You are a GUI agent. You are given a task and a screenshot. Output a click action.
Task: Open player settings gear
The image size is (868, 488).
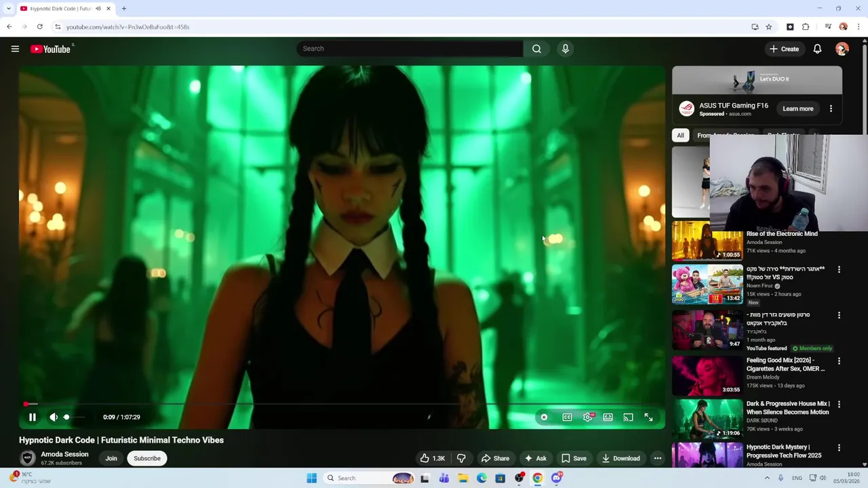pyautogui.click(x=588, y=418)
